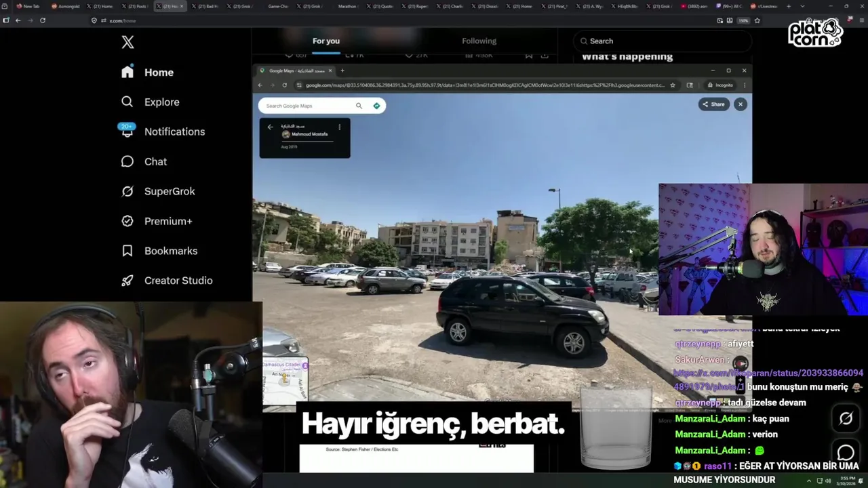This screenshot has width=868, height=488.
Task: Open a new tab in Maps window
Action: 342,70
